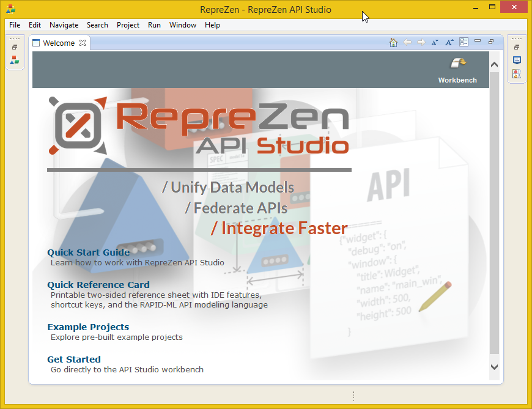The image size is (532, 409).
Task: Open the Help menu
Action: (x=212, y=25)
